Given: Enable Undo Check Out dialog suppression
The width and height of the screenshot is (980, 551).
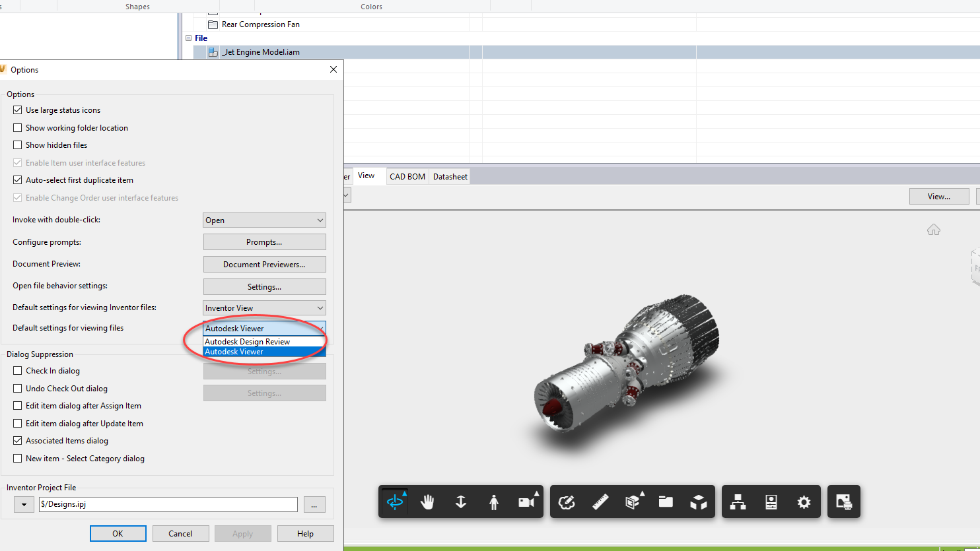Looking at the screenshot, I should click(18, 389).
